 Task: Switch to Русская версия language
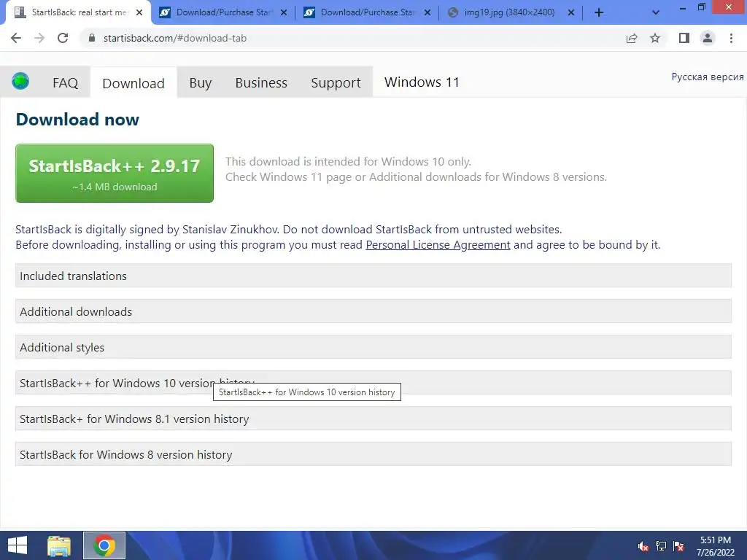coord(708,77)
